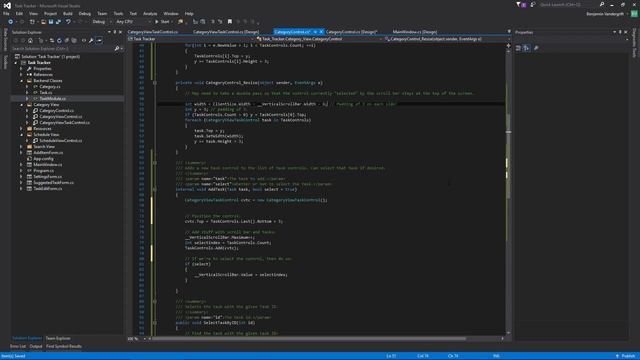Click the Undo toolbar icon
The height and width of the screenshot is (360, 640).
pos(68,22)
